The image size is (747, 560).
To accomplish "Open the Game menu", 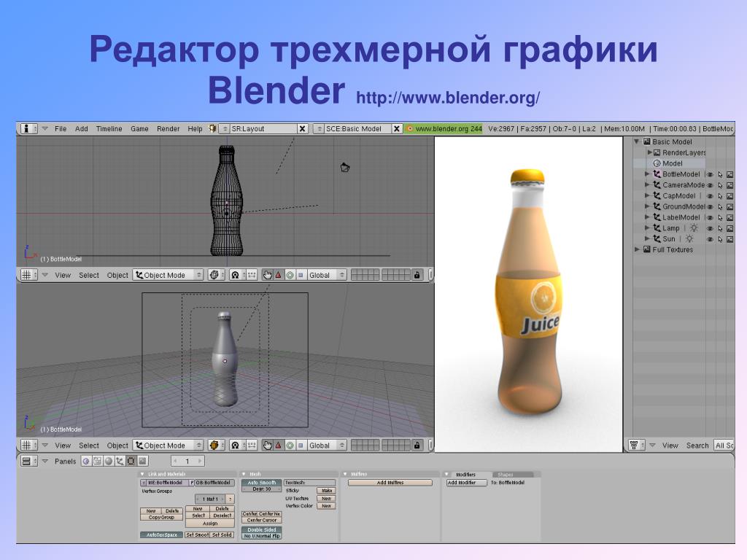I will (139, 128).
